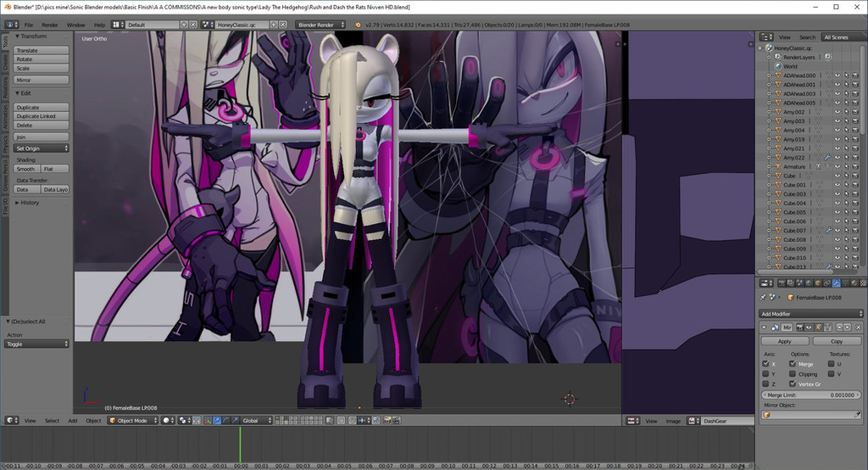Image resolution: width=868 pixels, height=470 pixels.
Task: Select the scale manipulator icon
Action: click(x=235, y=420)
